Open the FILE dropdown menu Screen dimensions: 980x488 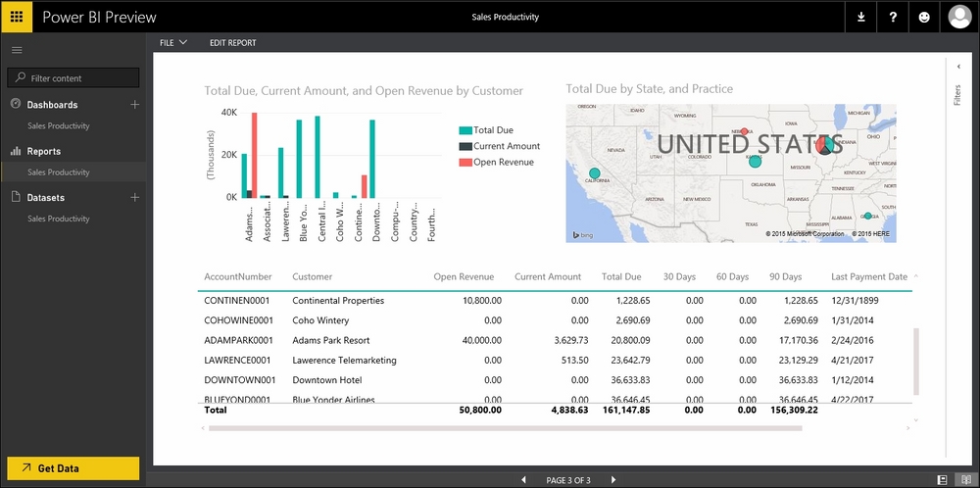tap(172, 43)
